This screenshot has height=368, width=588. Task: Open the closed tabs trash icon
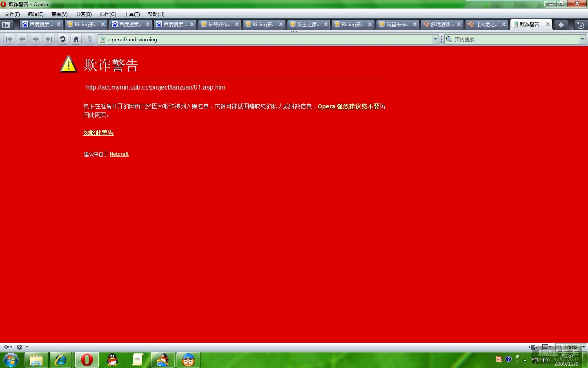pos(580,25)
